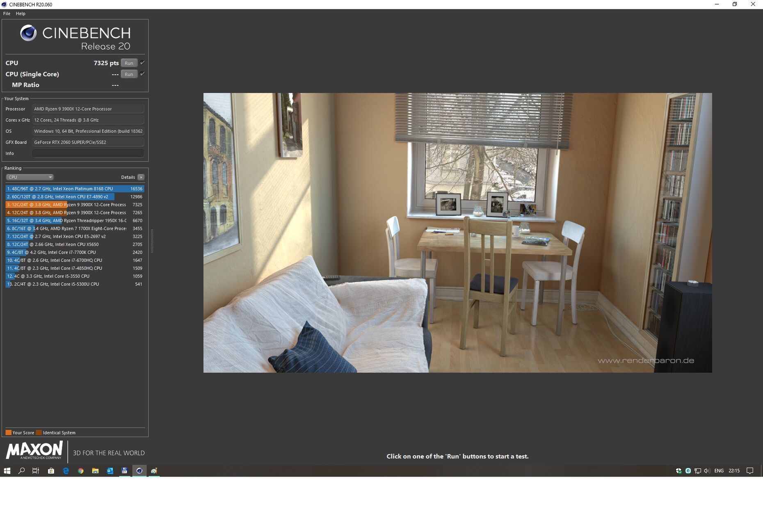Expand ranking Details with the arrow button
The height and width of the screenshot is (532, 763).
141,177
